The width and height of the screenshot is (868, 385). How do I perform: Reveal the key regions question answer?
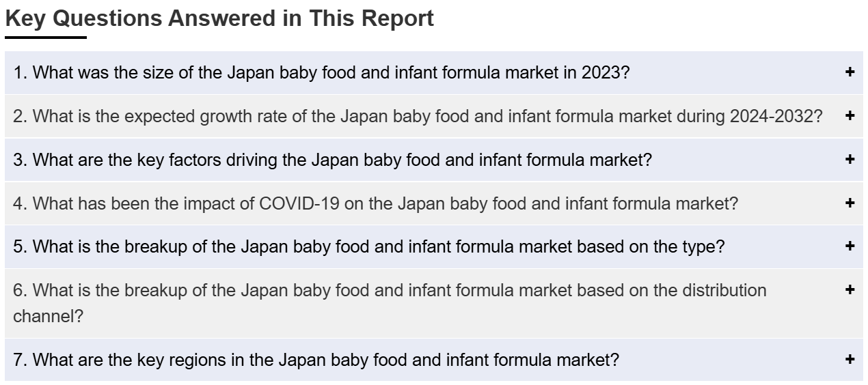316,360
